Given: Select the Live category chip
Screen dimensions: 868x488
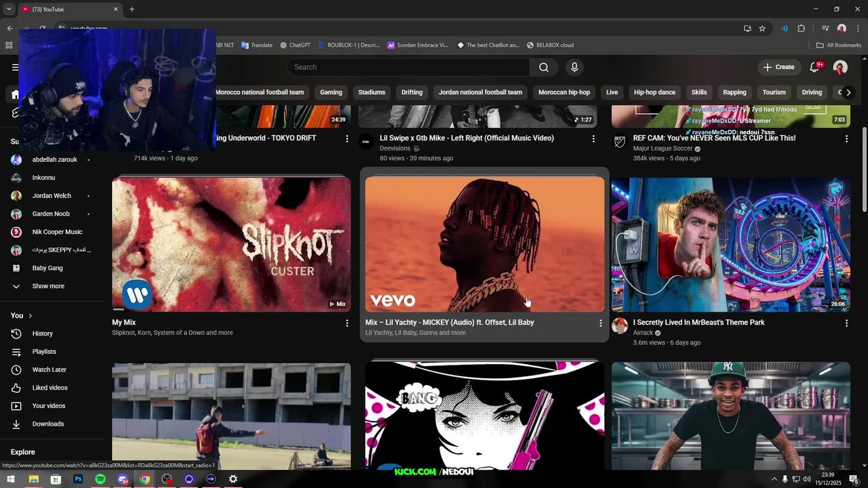Looking at the screenshot, I should click(x=612, y=92).
